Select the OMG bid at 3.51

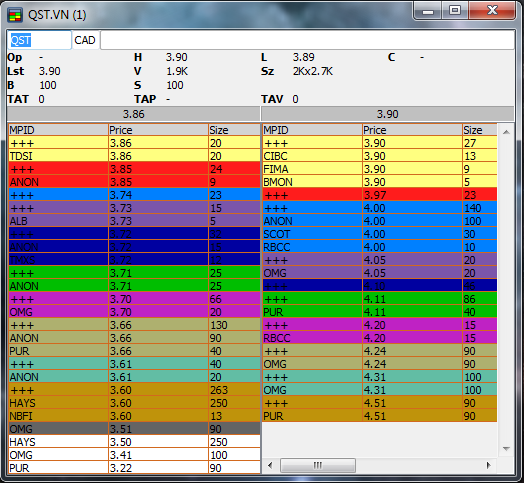click(134, 429)
